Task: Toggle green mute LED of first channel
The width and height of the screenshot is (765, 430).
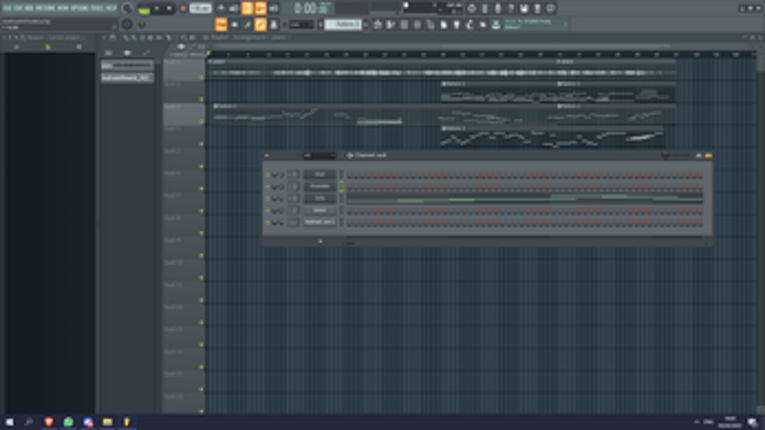Action: point(268,175)
